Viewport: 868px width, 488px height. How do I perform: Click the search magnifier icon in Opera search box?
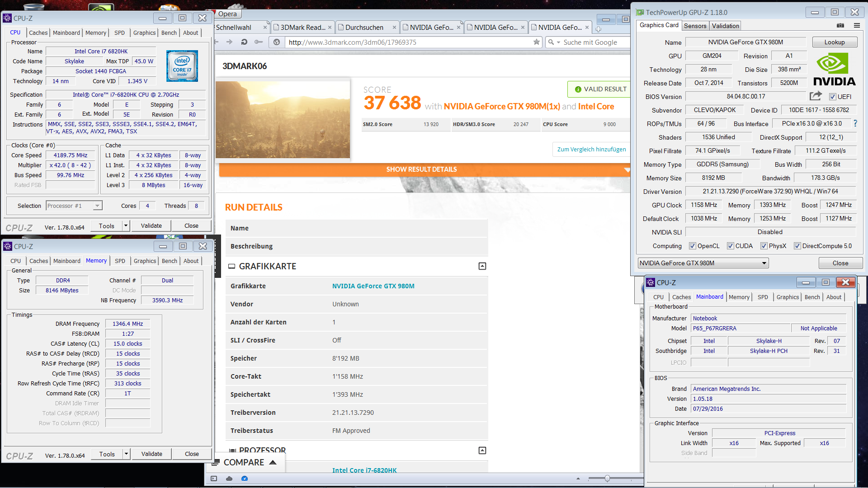click(x=551, y=42)
